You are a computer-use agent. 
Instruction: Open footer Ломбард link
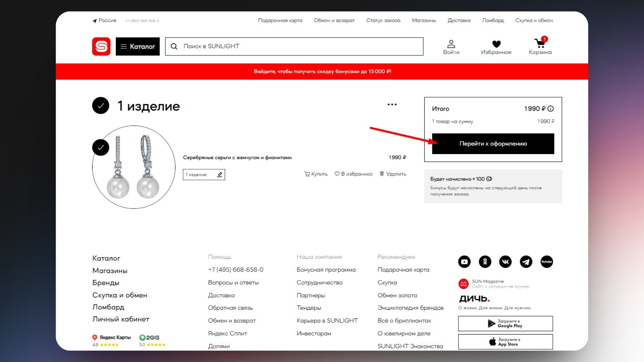(108, 307)
